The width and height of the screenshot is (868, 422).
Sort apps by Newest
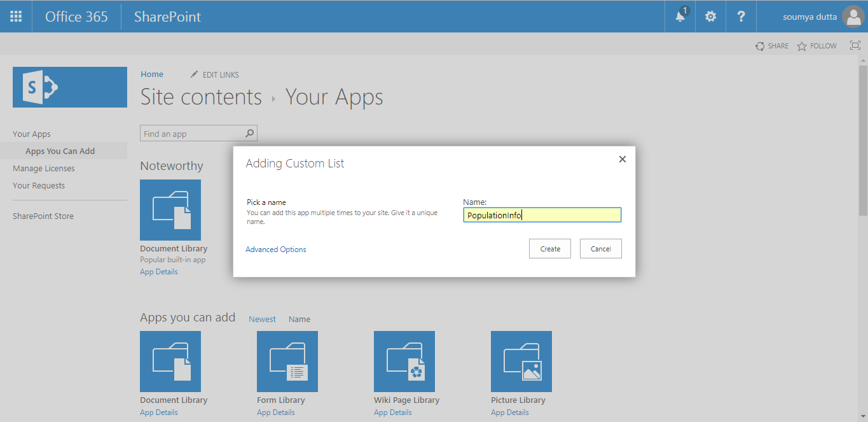point(262,319)
